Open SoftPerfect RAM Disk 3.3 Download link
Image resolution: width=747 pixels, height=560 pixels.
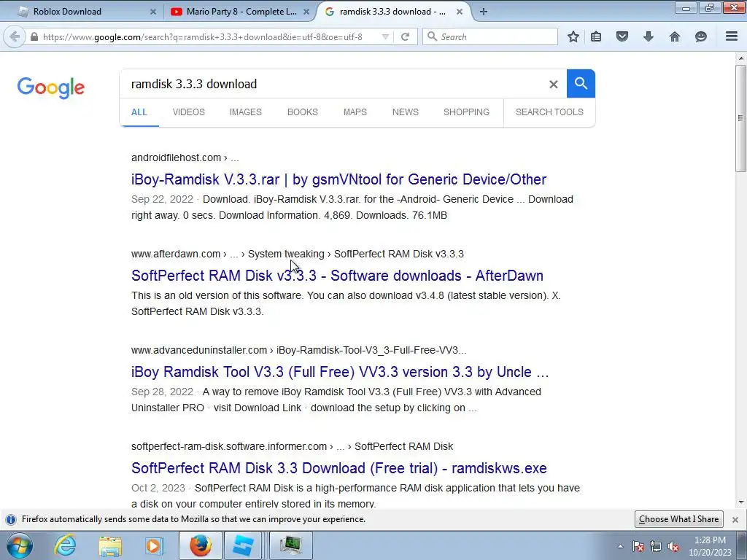tap(338, 468)
